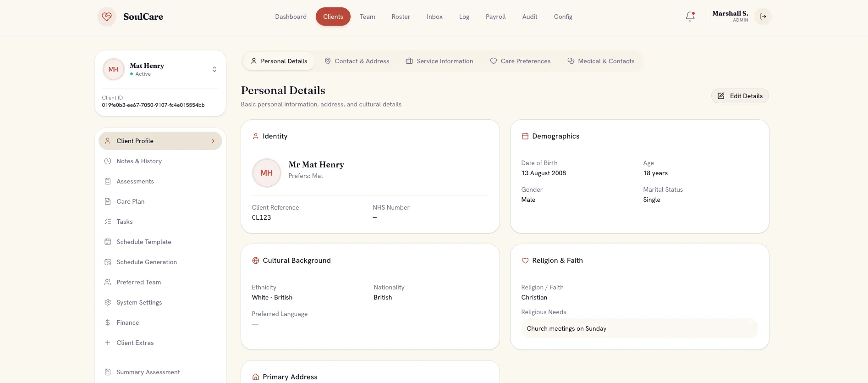The height and width of the screenshot is (383, 868).
Task: Click the System Settings gear icon
Action: pos(108,302)
